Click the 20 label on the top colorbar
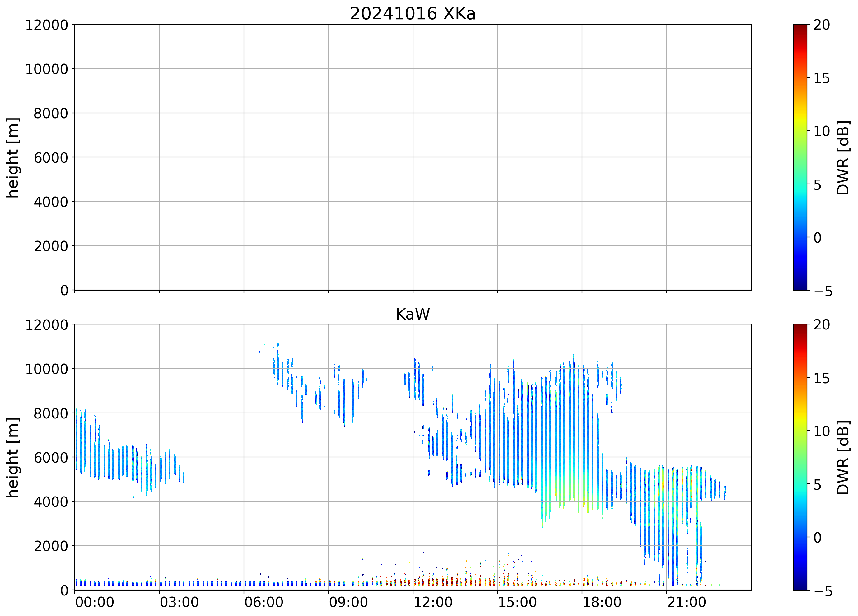The width and height of the screenshot is (858, 616). coord(822,25)
